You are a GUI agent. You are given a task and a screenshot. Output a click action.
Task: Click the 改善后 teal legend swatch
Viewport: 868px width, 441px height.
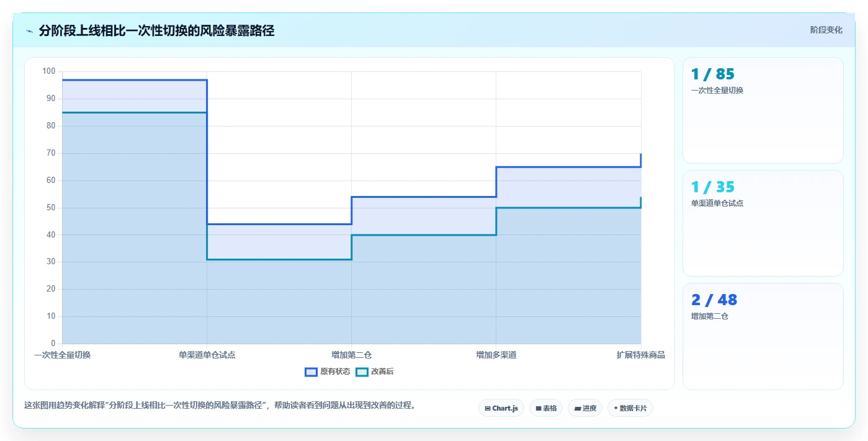(362, 372)
